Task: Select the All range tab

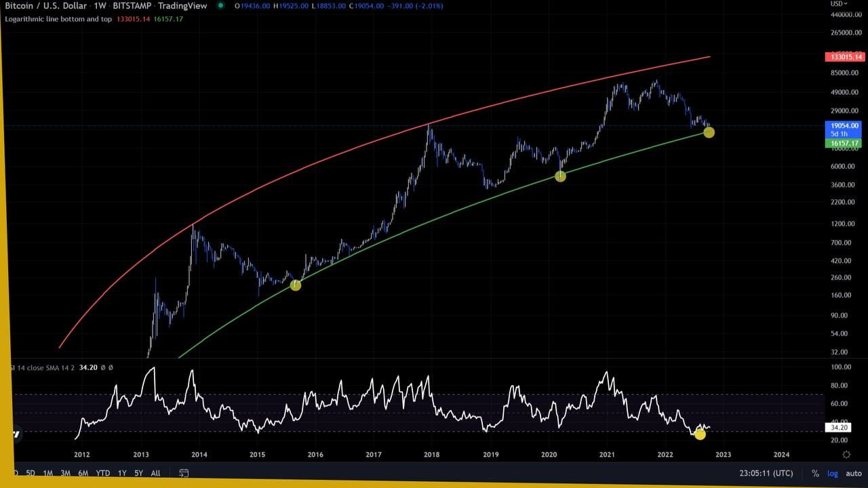Action: tap(155, 473)
